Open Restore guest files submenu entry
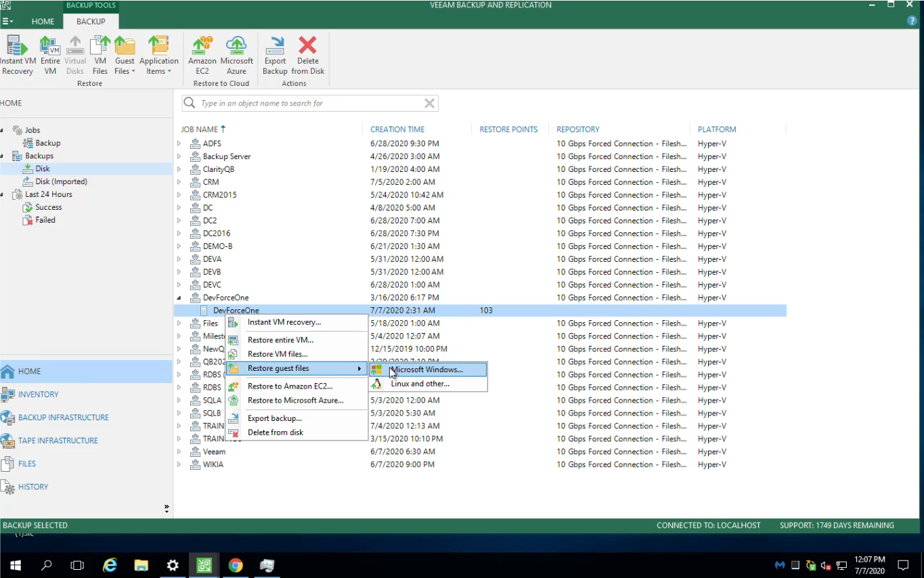The image size is (924, 578). pyautogui.click(x=296, y=368)
